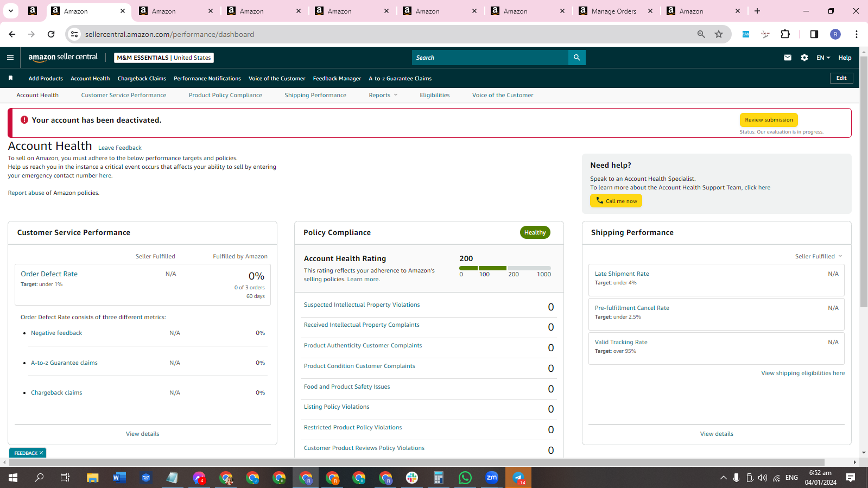This screenshot has width=868, height=488.
Task: Expand the Seller Fulfilled shipping dropdown
Action: 819,256
